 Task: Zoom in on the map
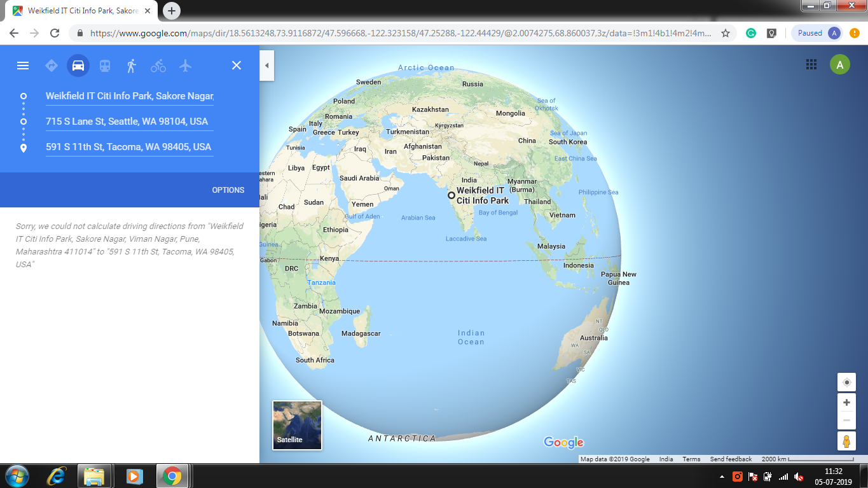click(x=846, y=403)
